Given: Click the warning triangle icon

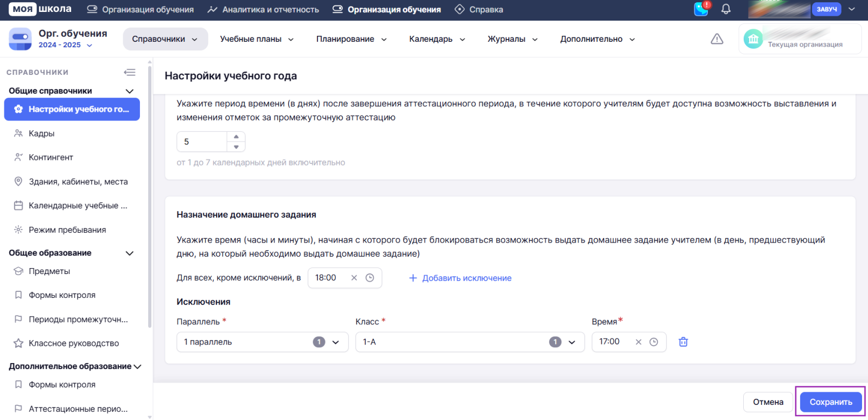Looking at the screenshot, I should pos(717,39).
